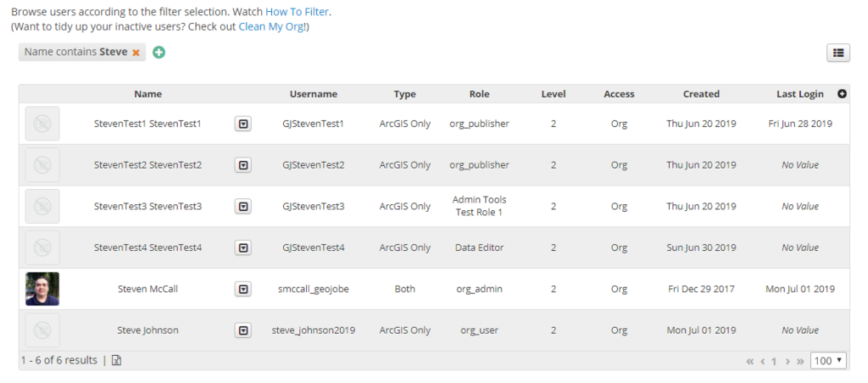Change the page size from 100
This screenshot has width=868, height=383.
click(828, 361)
